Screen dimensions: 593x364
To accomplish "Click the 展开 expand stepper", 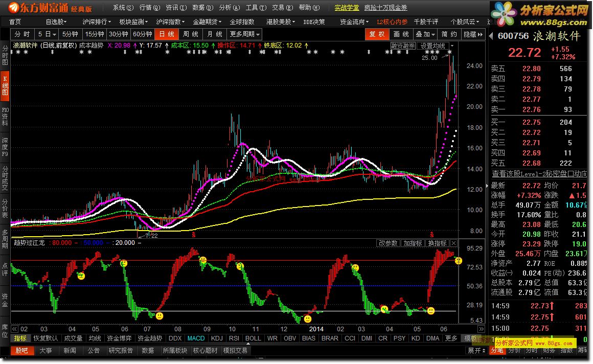I will [x=476, y=351].
